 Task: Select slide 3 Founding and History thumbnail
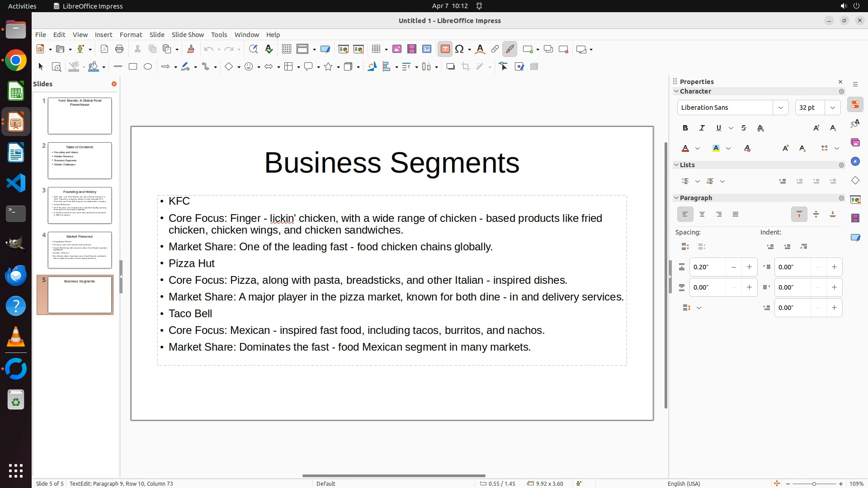pyautogui.click(x=80, y=206)
